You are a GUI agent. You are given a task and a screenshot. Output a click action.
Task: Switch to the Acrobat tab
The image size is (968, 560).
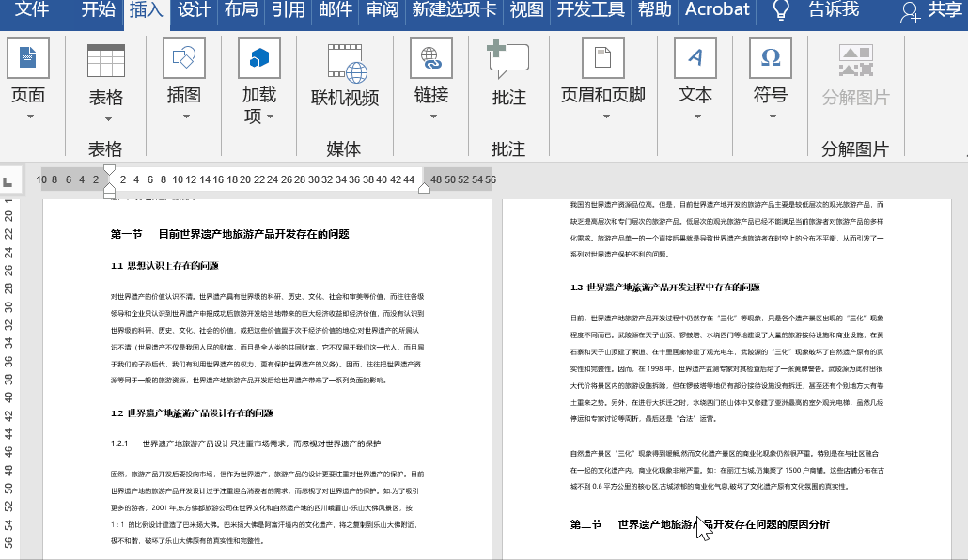(717, 9)
